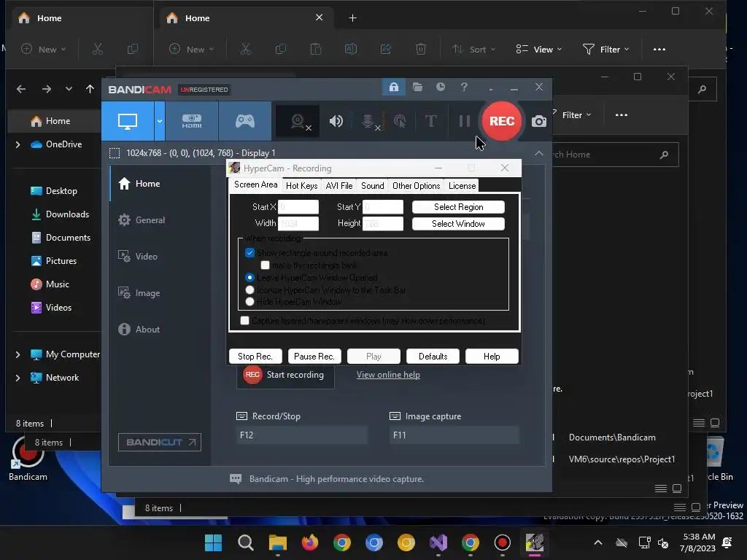Open the Bandicam output folder icon
Screen dimensions: 747x560
click(x=417, y=87)
